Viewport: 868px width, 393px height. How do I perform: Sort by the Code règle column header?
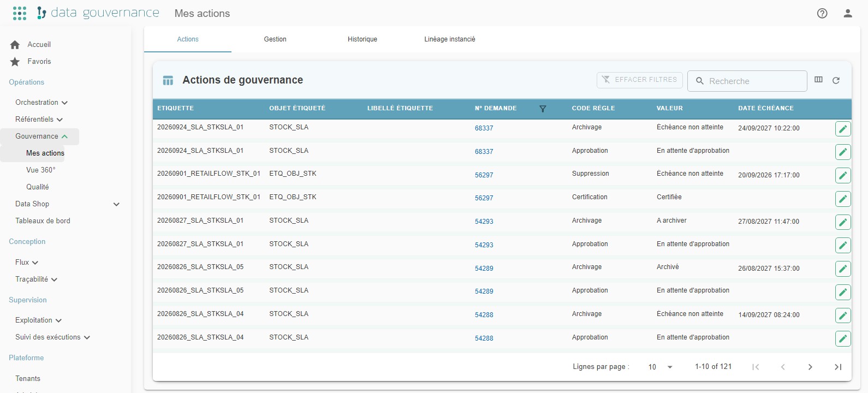pos(593,108)
